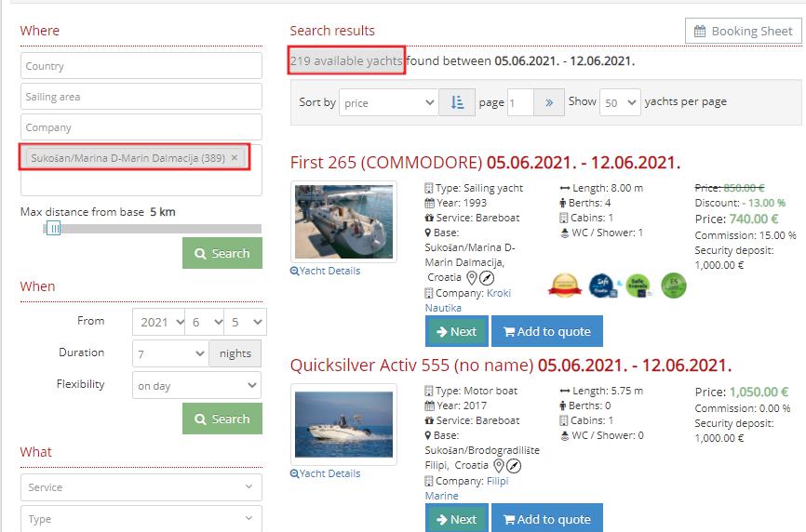Image resolution: width=806 pixels, height=532 pixels.
Task: Open yachts per page dropdown showing 50
Action: pyautogui.click(x=619, y=103)
